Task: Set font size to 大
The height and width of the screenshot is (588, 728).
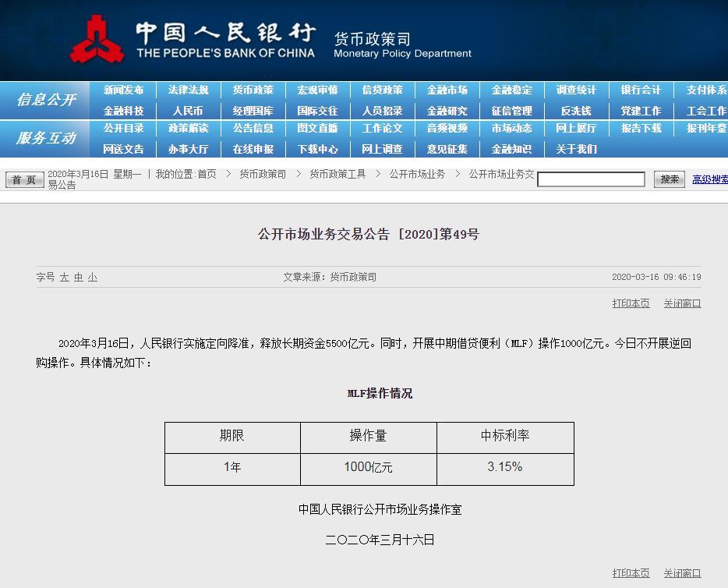Action: (64, 278)
